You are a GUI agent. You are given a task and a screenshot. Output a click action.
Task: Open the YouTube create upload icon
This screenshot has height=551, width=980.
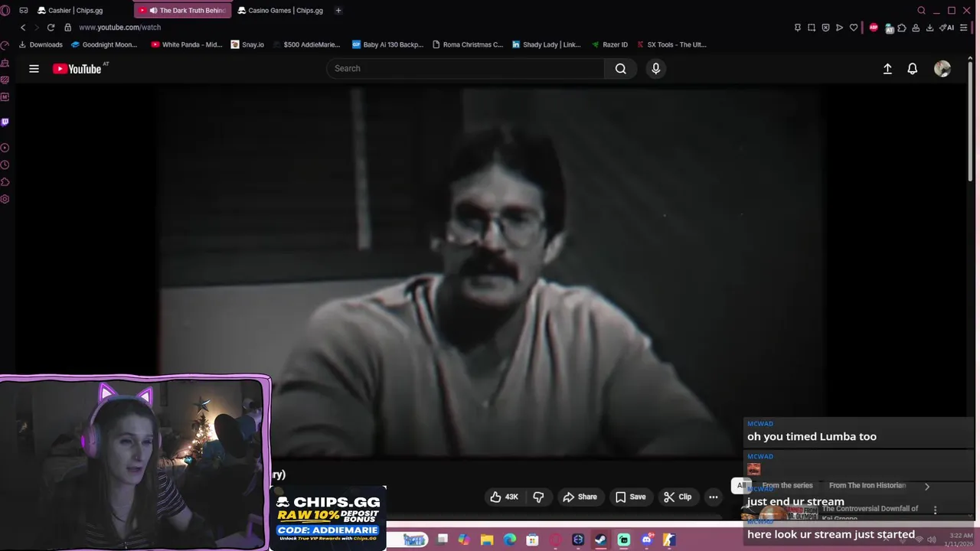click(x=887, y=69)
